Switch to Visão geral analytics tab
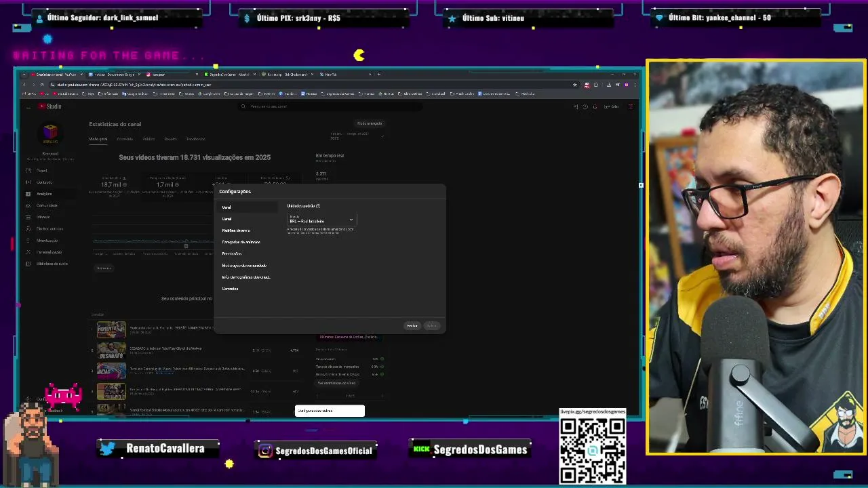The width and height of the screenshot is (868, 488). pyautogui.click(x=98, y=139)
